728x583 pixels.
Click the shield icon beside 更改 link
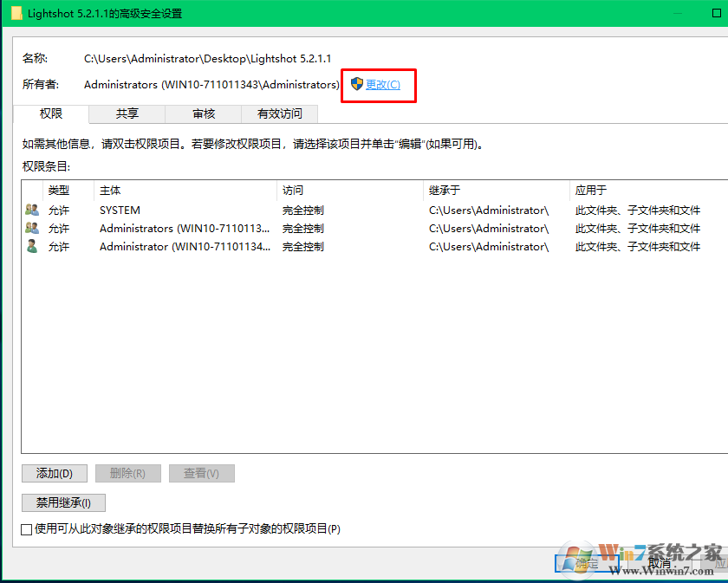[355, 84]
